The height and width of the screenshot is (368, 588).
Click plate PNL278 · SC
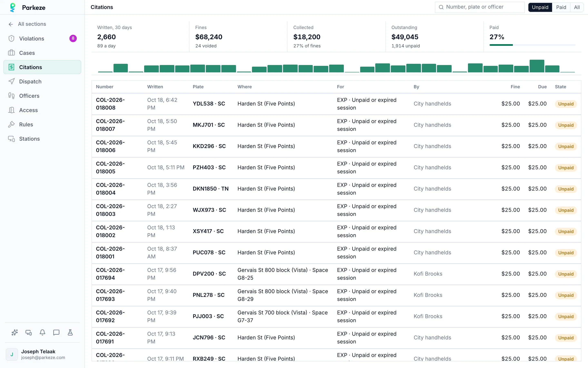(208, 295)
